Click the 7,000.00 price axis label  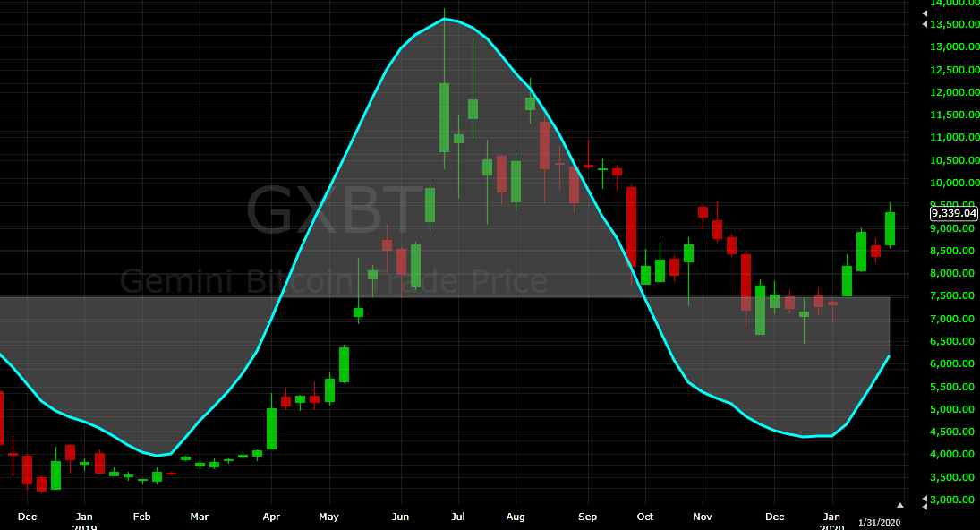952,320
